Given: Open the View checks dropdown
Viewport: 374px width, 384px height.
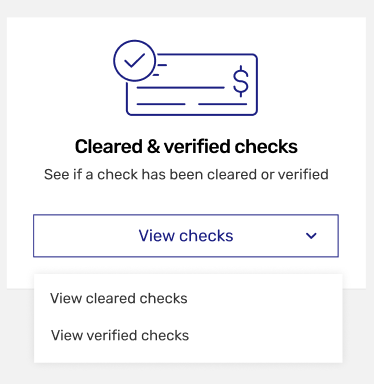Looking at the screenshot, I should (186, 236).
